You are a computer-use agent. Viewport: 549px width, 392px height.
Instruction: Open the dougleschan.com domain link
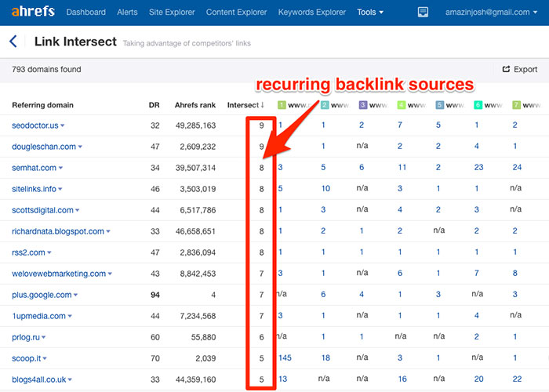44,147
